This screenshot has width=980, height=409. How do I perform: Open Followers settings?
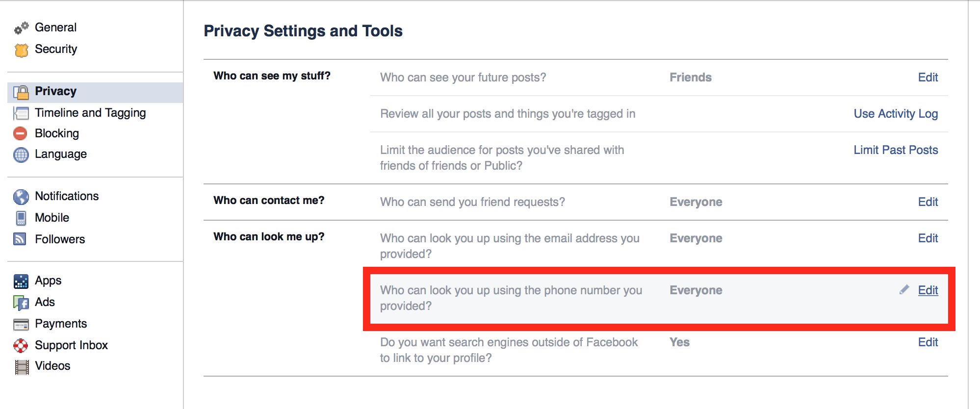click(x=60, y=239)
